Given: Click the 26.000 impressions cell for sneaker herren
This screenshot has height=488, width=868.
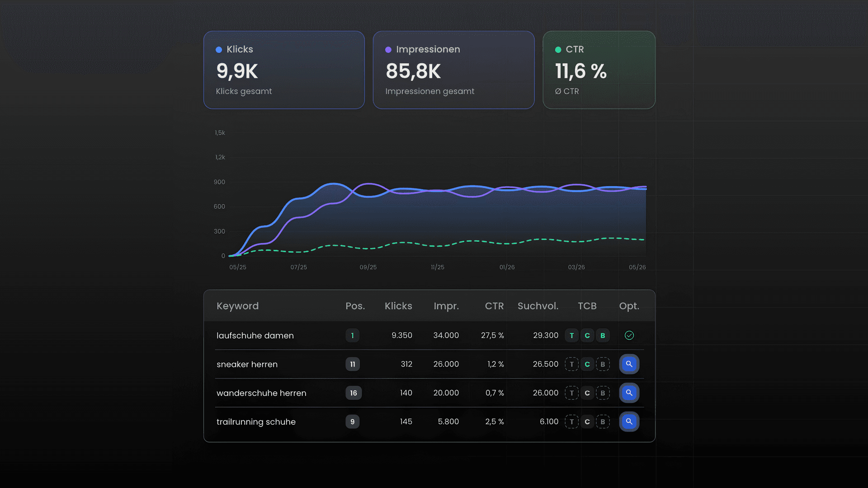Looking at the screenshot, I should coord(446,364).
